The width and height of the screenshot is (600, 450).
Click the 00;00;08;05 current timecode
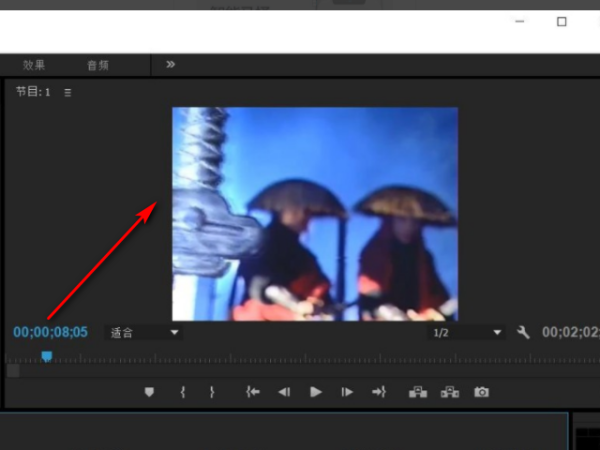coord(50,332)
